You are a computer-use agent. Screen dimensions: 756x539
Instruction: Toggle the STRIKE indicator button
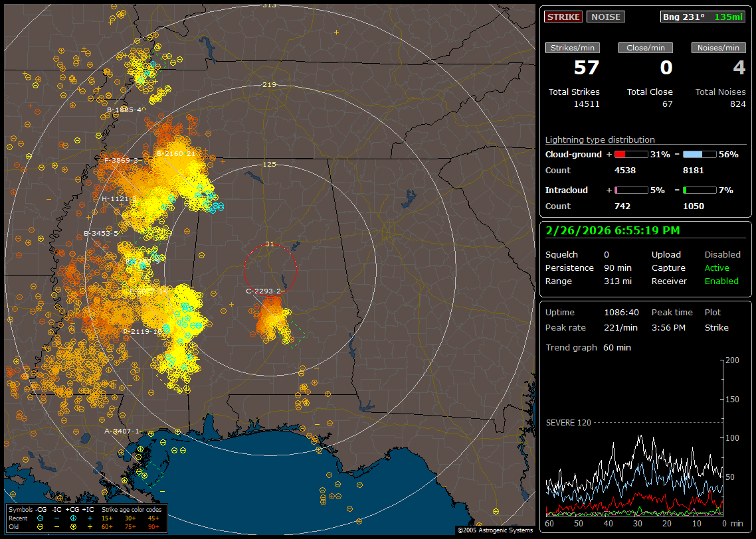coord(563,17)
